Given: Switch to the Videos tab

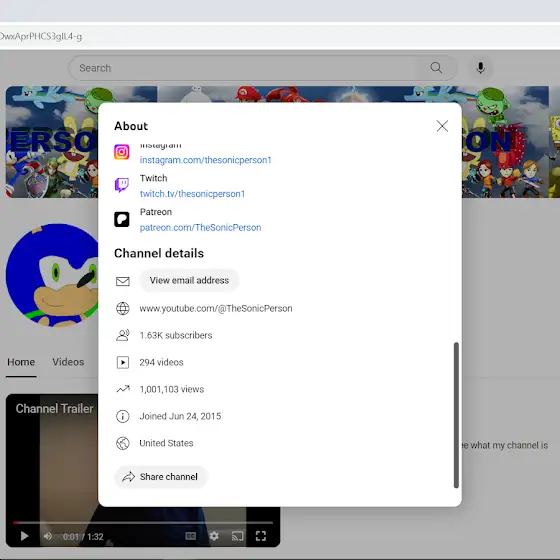Looking at the screenshot, I should coord(68,362).
